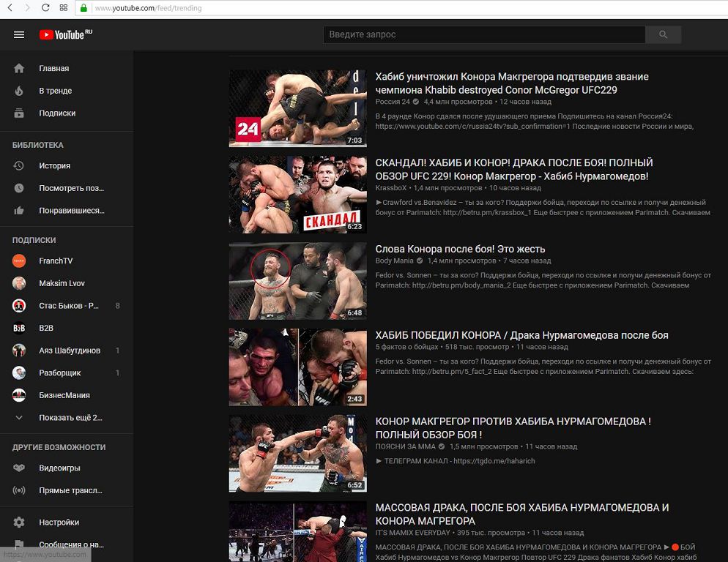Screen dimensions: 728x562
Task: Click the B2B channel avatar
Action: [x=19, y=328]
